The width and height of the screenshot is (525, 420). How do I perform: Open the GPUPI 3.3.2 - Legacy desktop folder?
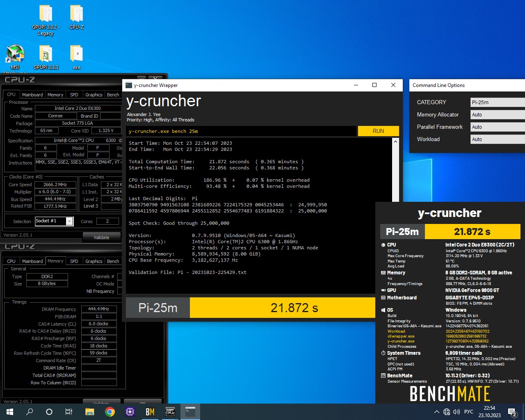46,21
